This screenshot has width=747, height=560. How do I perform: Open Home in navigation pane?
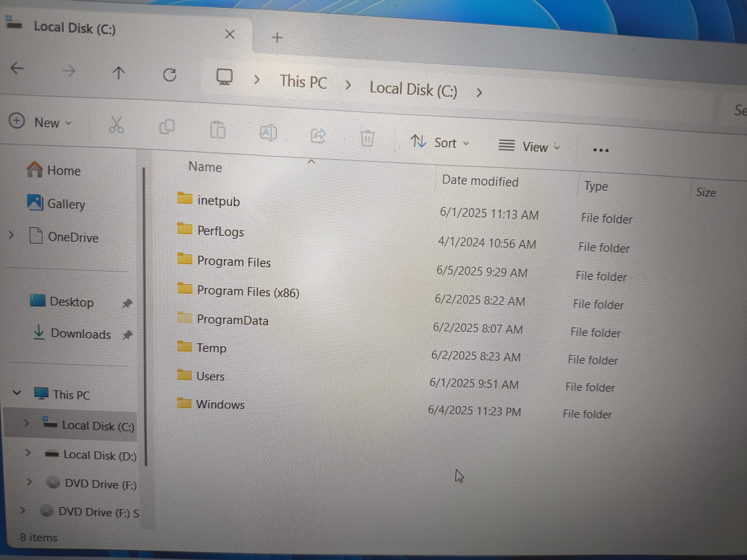(x=54, y=170)
